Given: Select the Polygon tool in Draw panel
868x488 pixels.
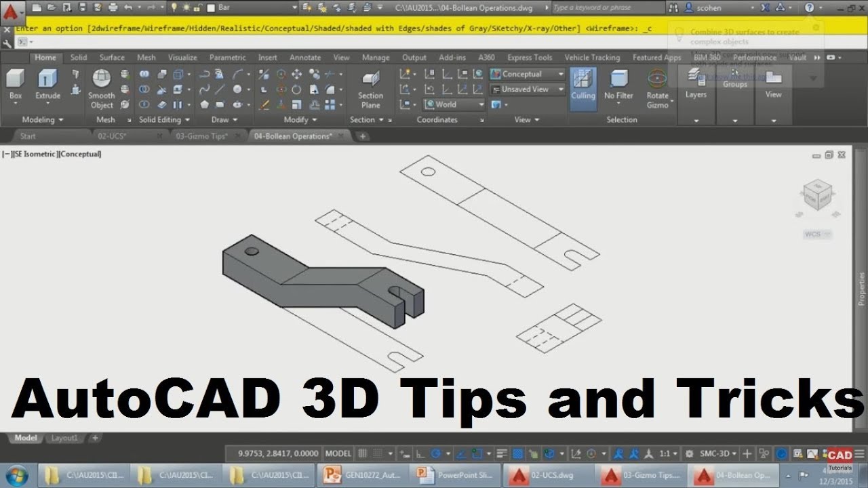Looking at the screenshot, I should pos(205,104).
